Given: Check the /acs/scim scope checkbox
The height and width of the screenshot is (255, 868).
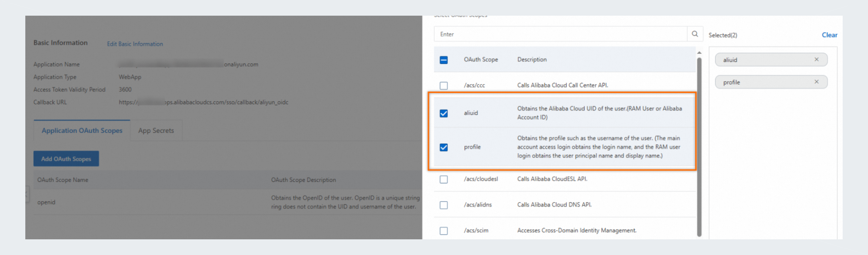Looking at the screenshot, I should [x=443, y=231].
